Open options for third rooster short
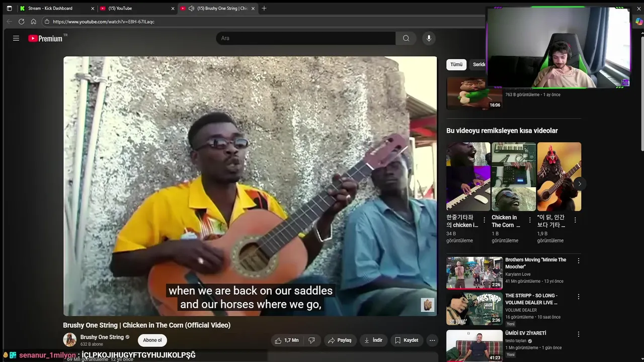The width and height of the screenshot is (644, 362). (x=575, y=220)
